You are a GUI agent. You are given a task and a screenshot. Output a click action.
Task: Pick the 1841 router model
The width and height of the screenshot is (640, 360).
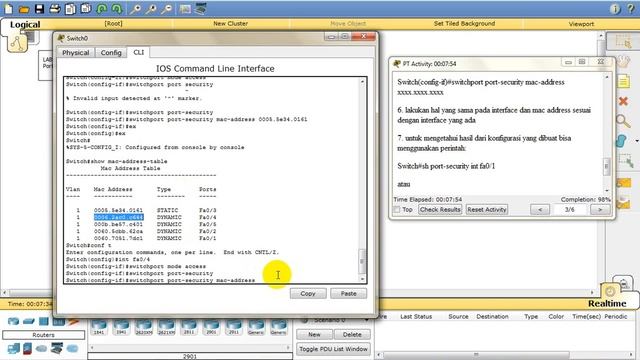99,327
